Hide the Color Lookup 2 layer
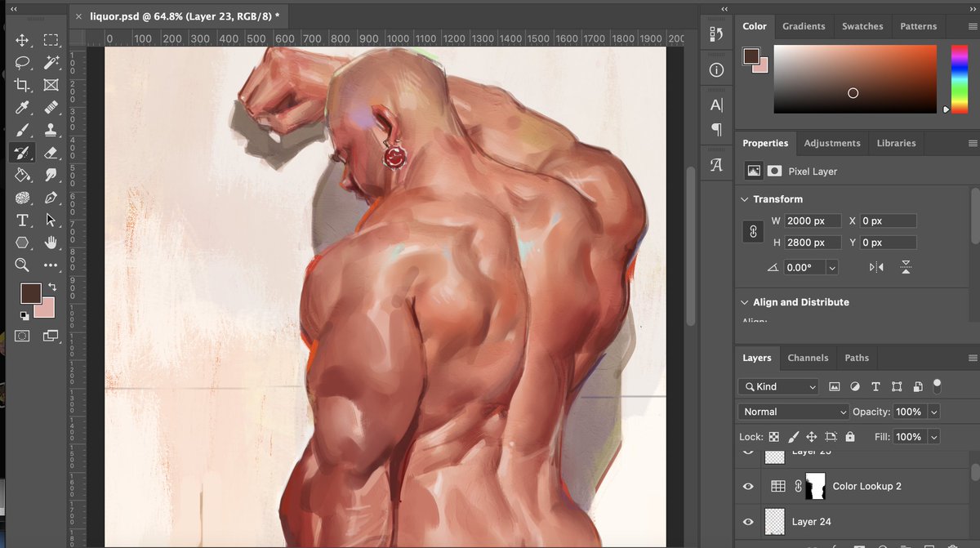This screenshot has width=980, height=548. click(747, 486)
